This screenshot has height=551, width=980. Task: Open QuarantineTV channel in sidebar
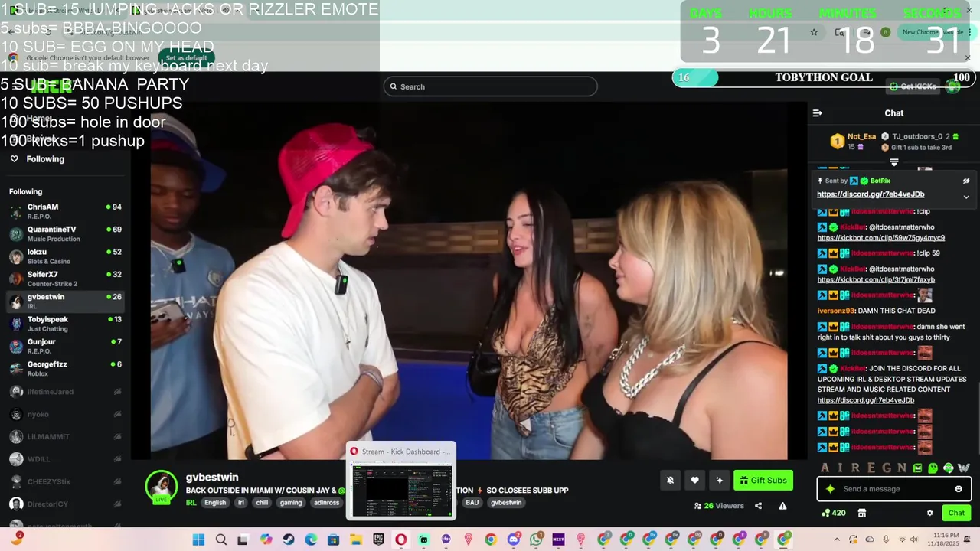pyautogui.click(x=65, y=233)
